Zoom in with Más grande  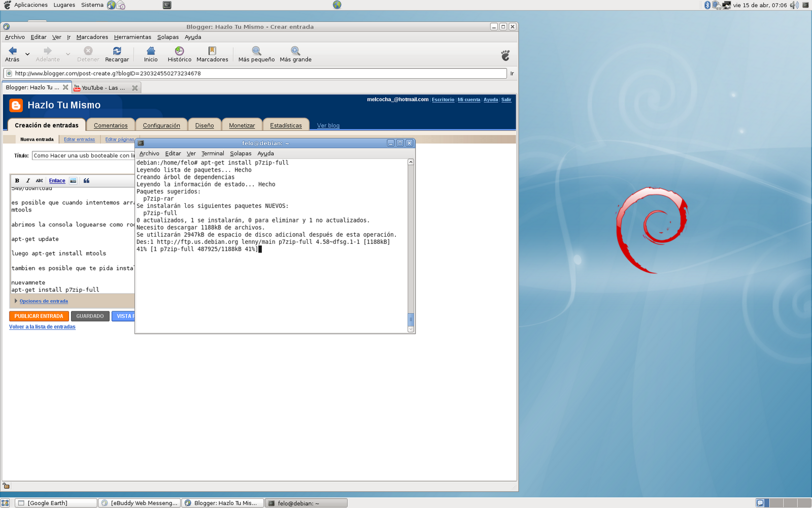point(295,54)
